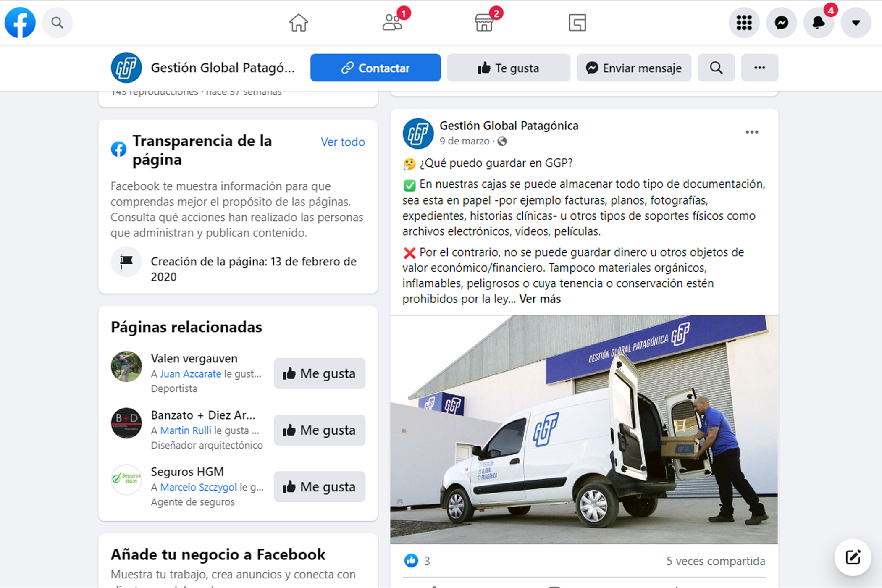882x588 pixels.
Task: Go to the Home feed icon
Action: (299, 23)
